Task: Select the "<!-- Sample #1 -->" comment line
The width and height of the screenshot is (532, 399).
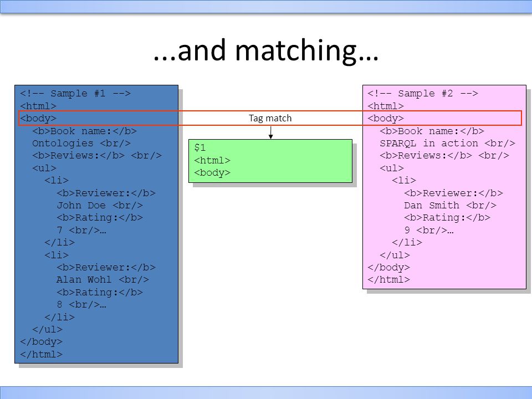Action: tap(75, 93)
